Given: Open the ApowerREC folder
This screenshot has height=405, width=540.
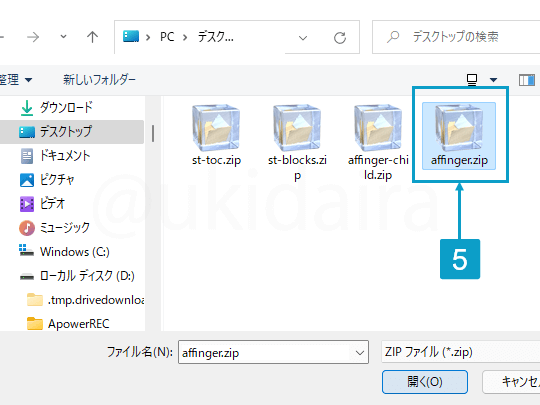Looking at the screenshot, I should [x=68, y=324].
